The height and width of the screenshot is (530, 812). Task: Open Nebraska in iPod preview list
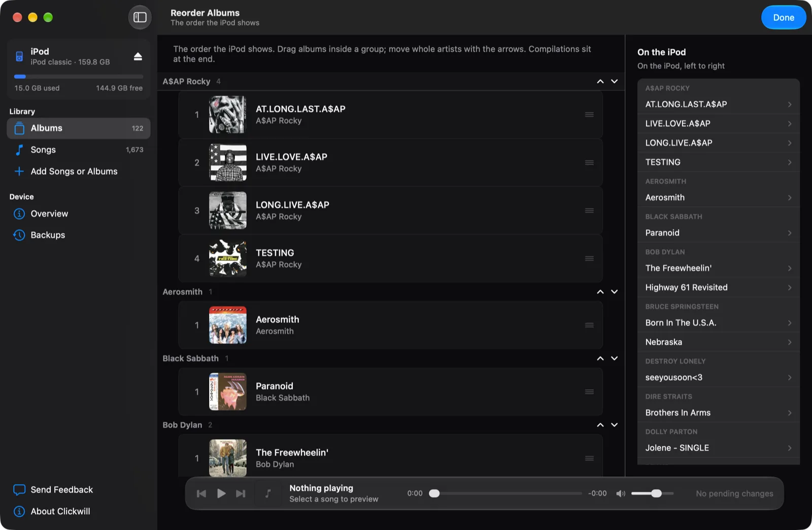tap(718, 342)
